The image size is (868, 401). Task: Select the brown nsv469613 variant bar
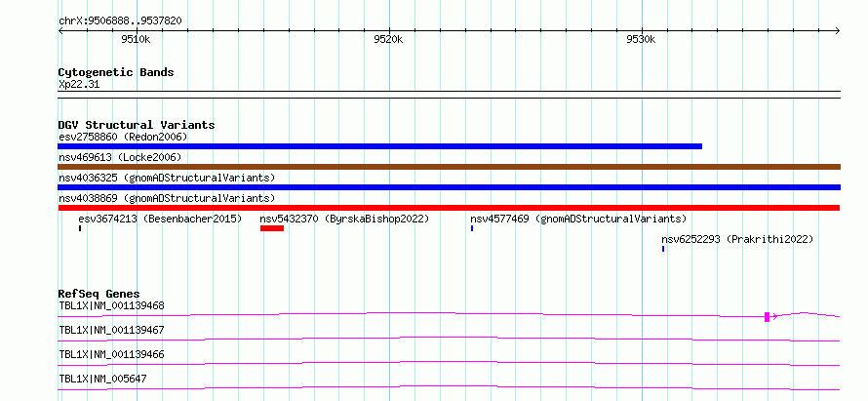pyautogui.click(x=449, y=167)
